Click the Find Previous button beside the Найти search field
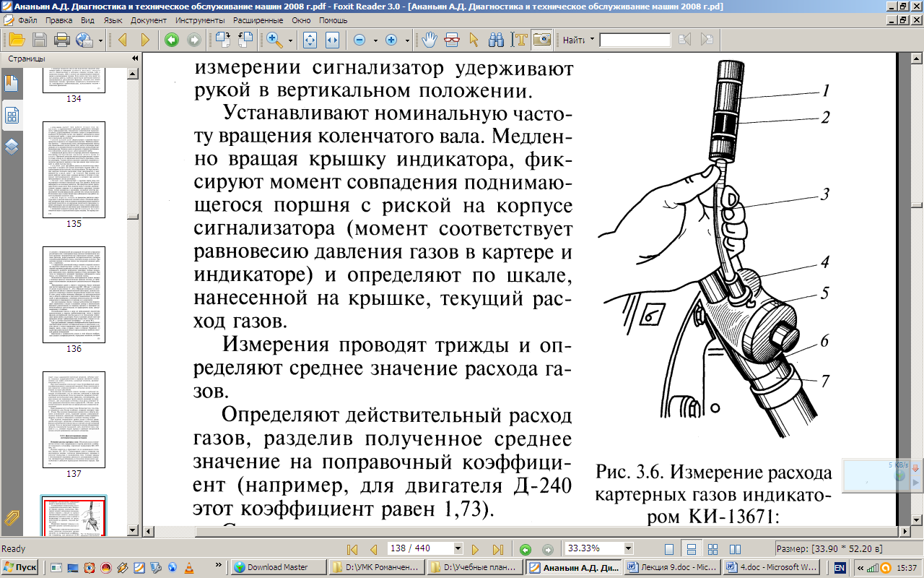 coord(684,40)
